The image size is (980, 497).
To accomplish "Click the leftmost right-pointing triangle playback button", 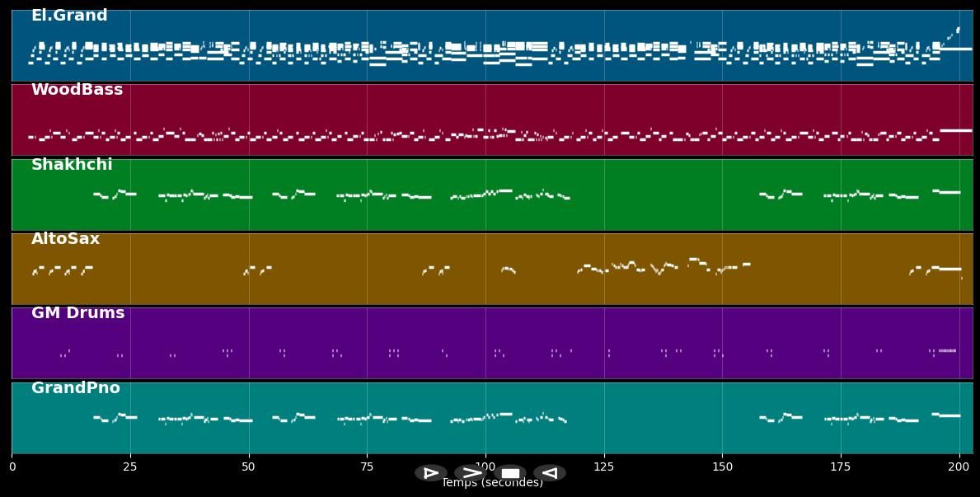I will [x=430, y=473].
